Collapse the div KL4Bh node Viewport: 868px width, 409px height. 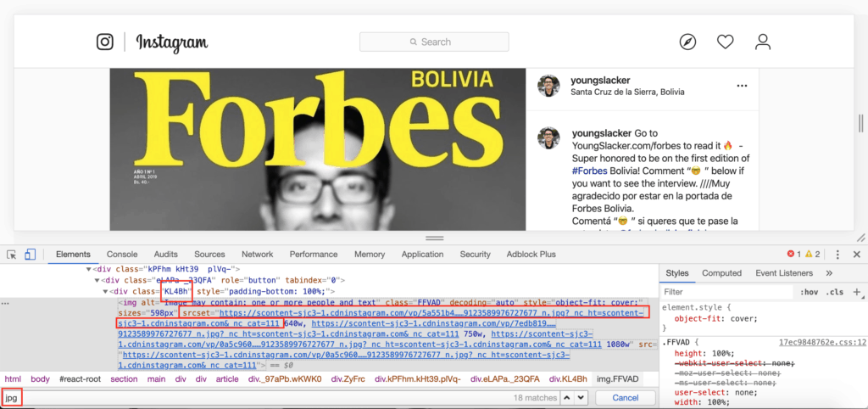106,291
